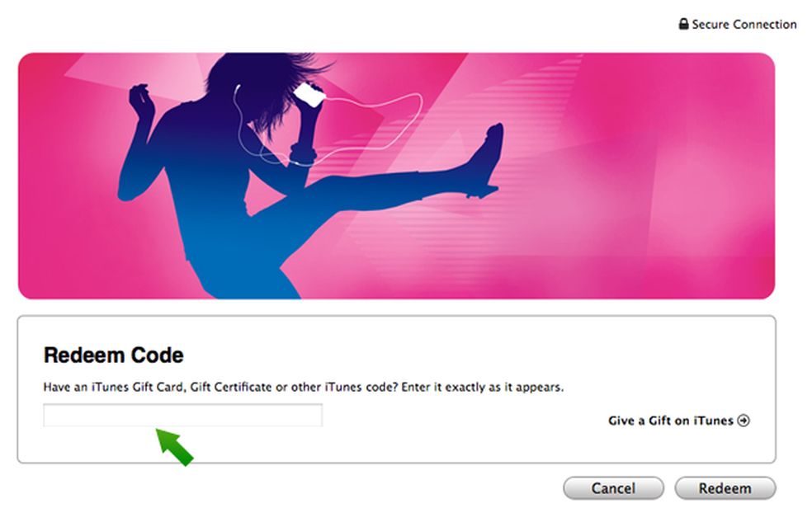Screen dimensions: 812x508
Task: Click the dancer's raised open hand
Action: [141, 102]
